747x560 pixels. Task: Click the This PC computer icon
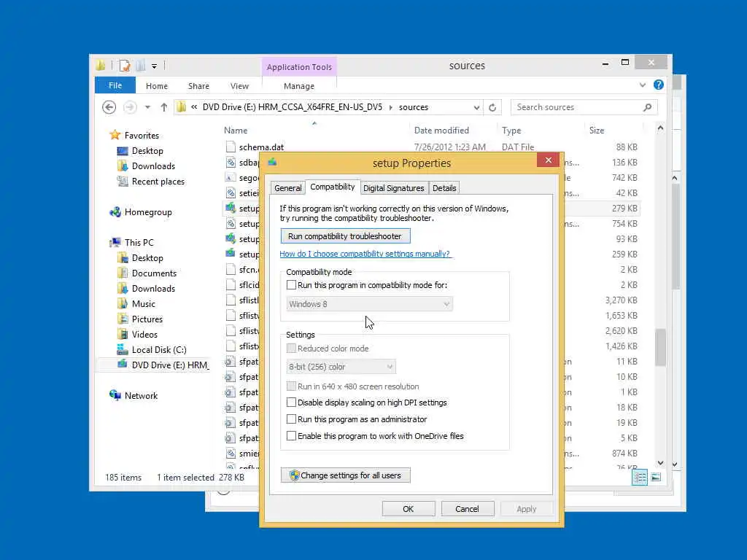point(115,242)
